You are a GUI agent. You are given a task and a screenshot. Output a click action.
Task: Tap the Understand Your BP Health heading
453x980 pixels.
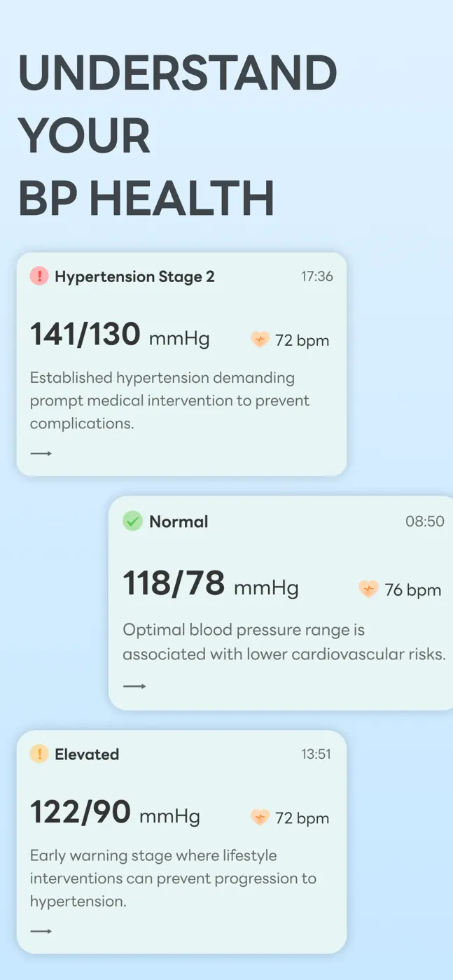click(x=177, y=135)
